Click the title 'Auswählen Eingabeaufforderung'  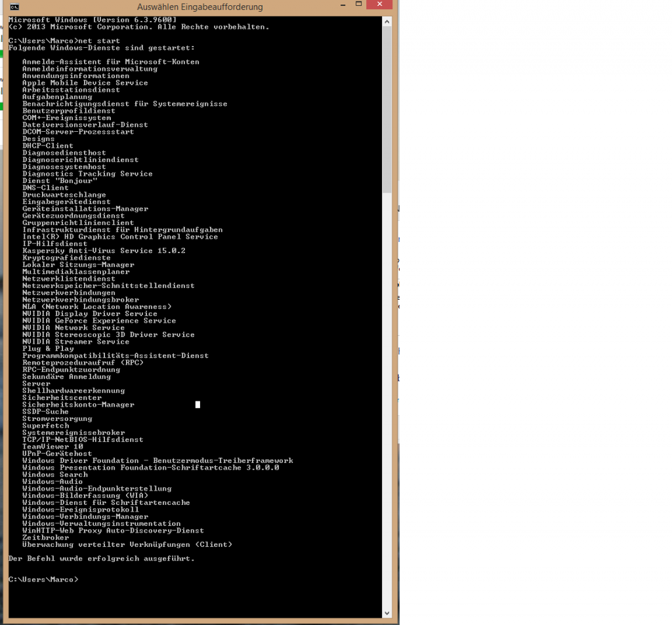199,7
